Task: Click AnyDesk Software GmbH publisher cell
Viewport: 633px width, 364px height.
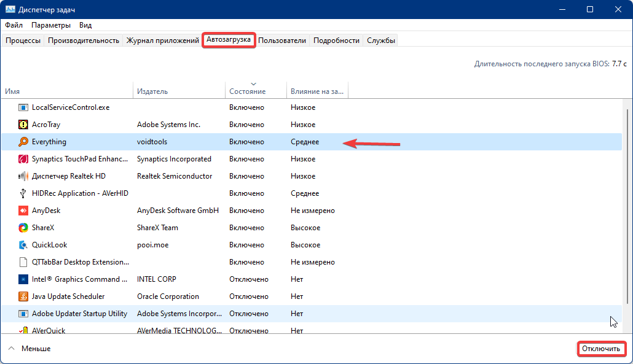Action: pos(178,211)
